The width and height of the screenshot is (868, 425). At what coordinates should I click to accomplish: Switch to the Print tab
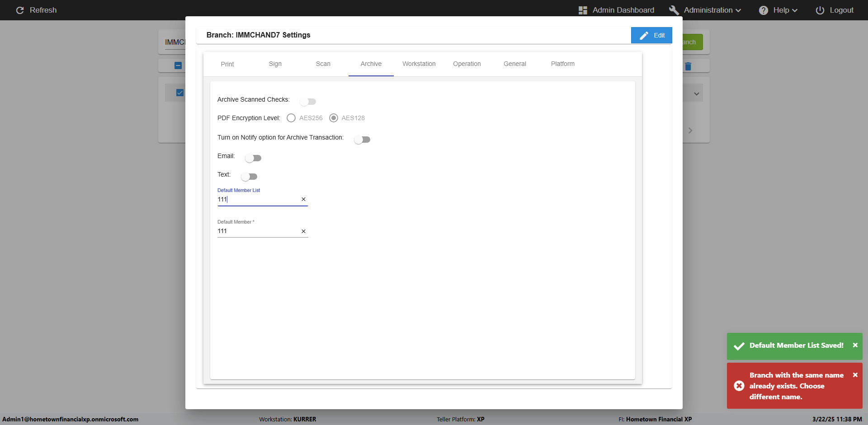tap(227, 64)
